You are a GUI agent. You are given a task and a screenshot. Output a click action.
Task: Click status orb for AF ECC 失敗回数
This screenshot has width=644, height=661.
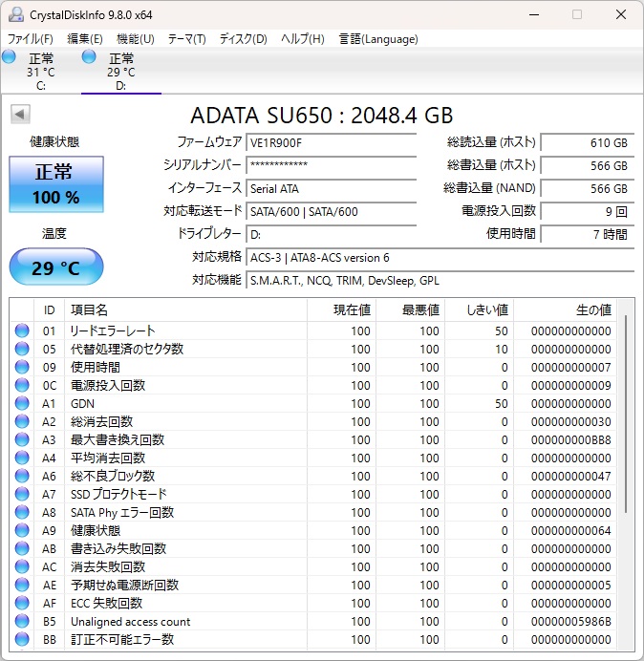point(22,603)
